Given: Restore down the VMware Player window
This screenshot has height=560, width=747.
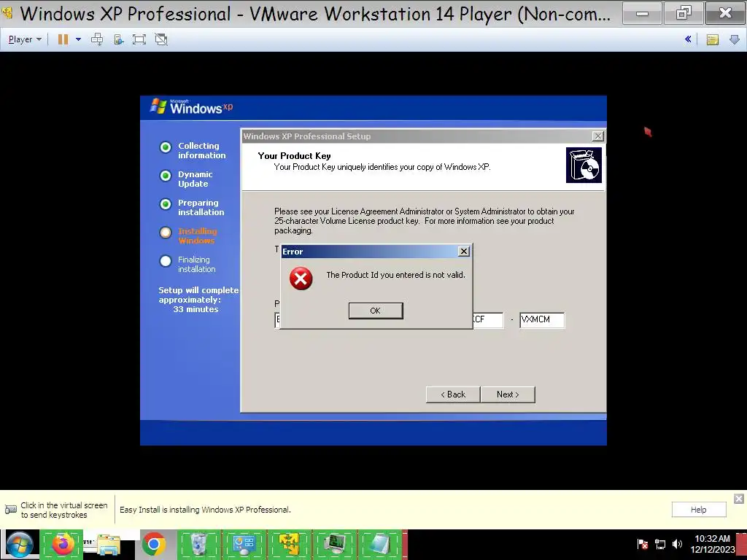Looking at the screenshot, I should point(683,13).
